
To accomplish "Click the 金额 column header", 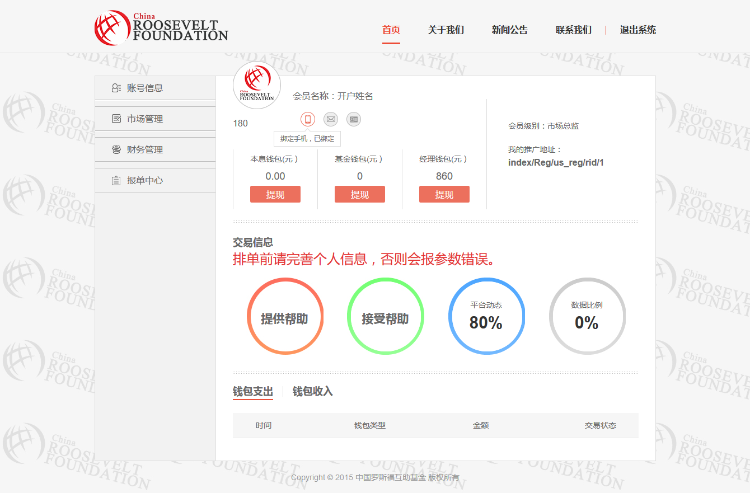I will [x=481, y=426].
